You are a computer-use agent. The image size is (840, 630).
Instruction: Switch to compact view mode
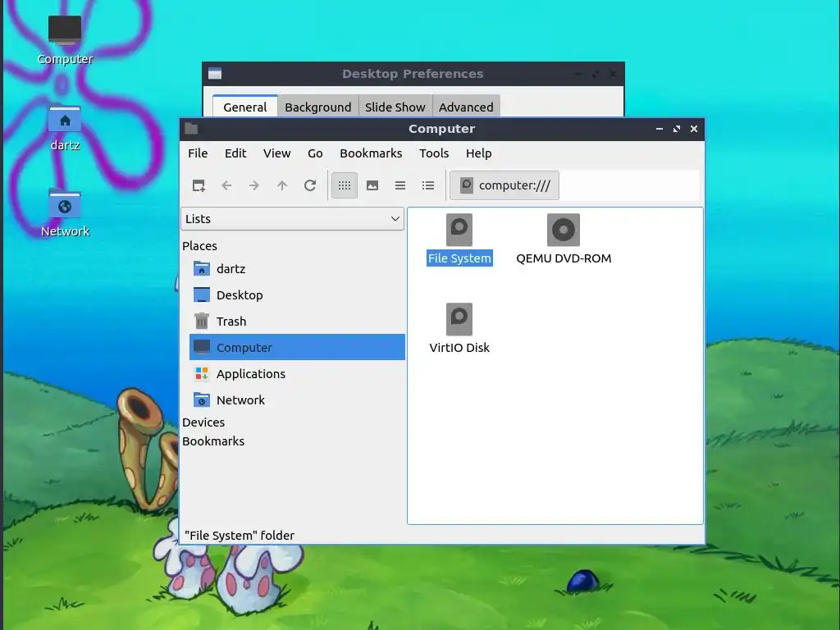(x=400, y=185)
